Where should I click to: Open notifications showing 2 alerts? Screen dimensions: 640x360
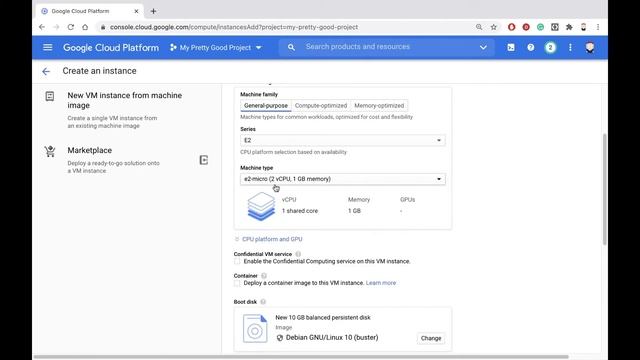click(550, 47)
